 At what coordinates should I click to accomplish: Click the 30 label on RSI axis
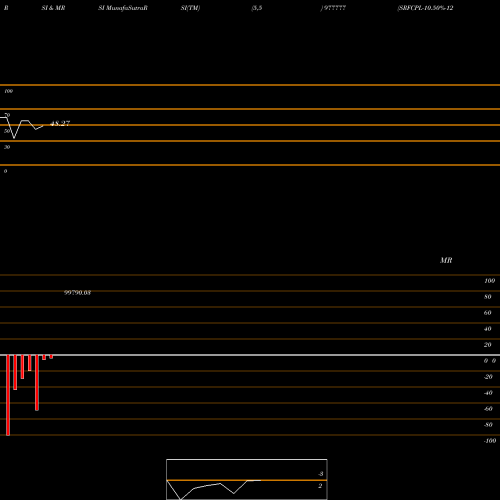coord(7,147)
